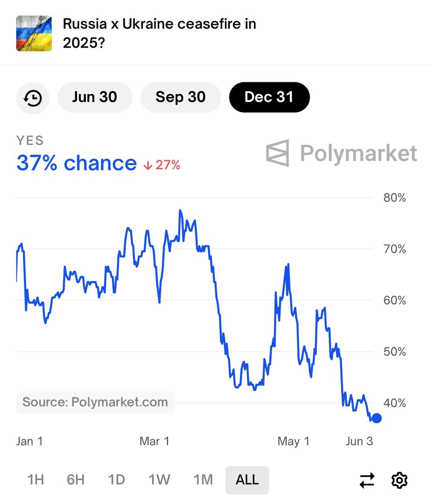The height and width of the screenshot is (504, 434).
Task: Click the May 1 axis label
Action: pyautogui.click(x=293, y=441)
